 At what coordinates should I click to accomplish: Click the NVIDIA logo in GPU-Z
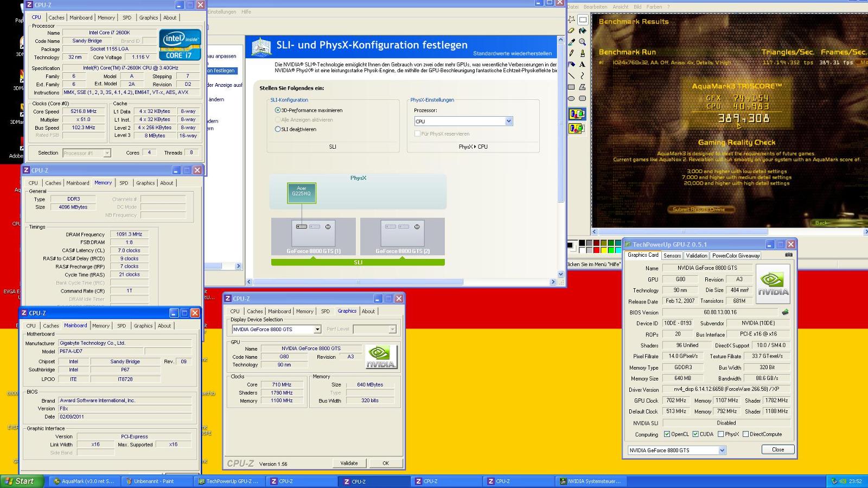[773, 284]
